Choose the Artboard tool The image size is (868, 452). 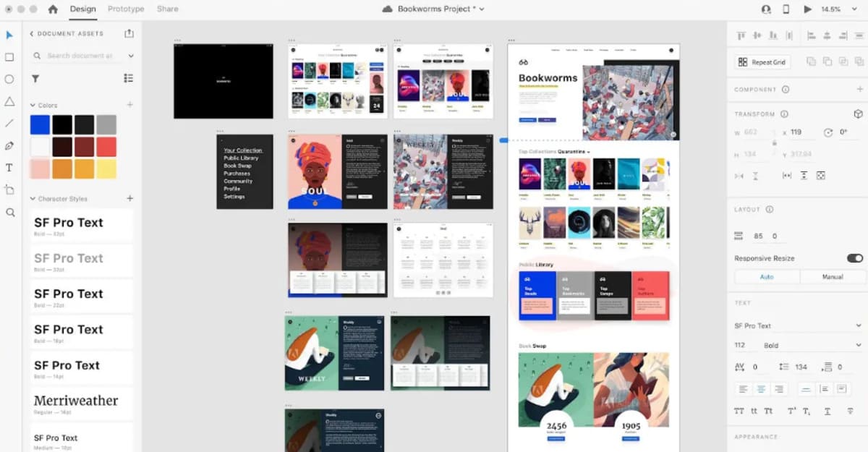[x=9, y=190]
